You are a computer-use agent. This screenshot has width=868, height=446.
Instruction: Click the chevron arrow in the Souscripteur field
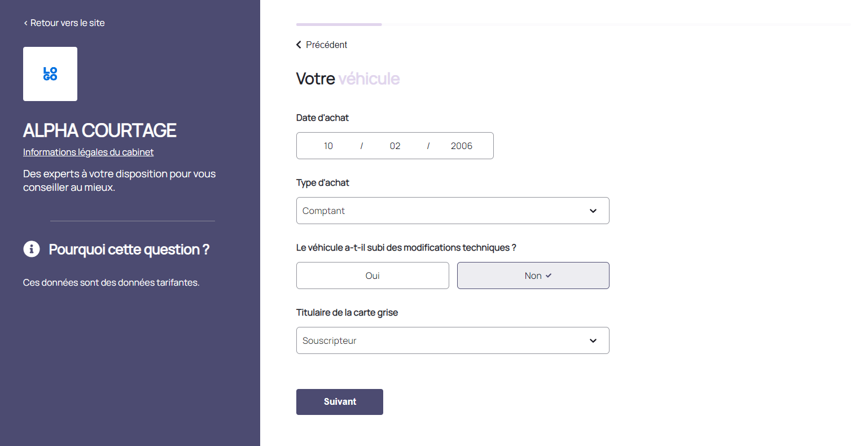[593, 340]
